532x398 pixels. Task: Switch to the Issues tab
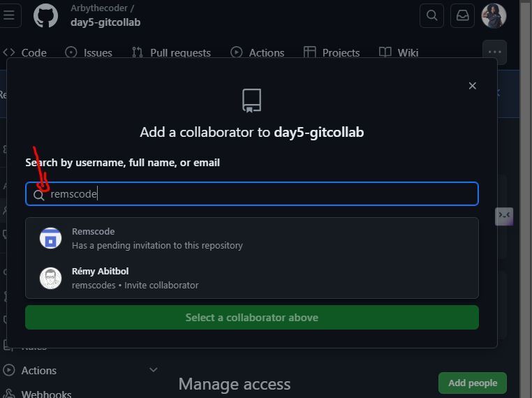[x=89, y=52]
